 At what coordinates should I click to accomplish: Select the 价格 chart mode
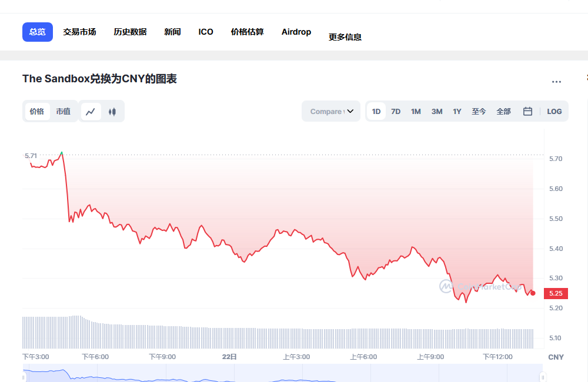pyautogui.click(x=36, y=111)
